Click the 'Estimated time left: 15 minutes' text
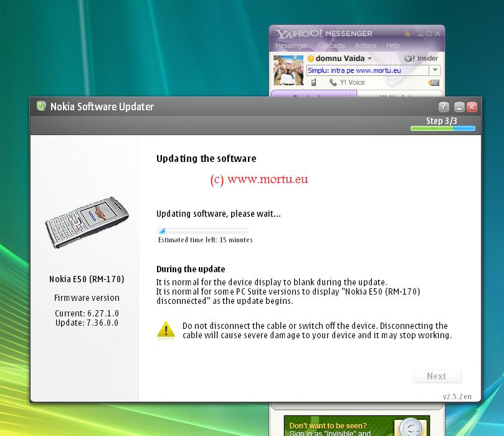 [206, 240]
